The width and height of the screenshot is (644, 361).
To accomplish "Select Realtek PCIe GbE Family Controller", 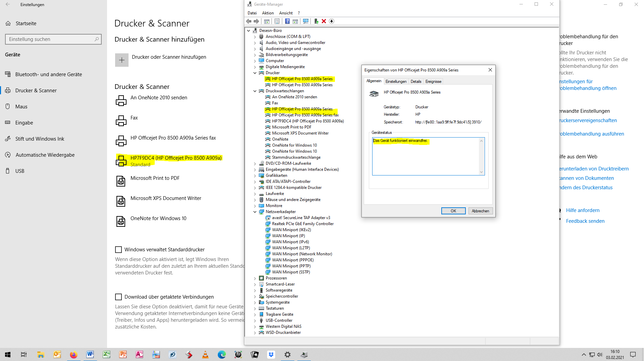I will 303,224.
